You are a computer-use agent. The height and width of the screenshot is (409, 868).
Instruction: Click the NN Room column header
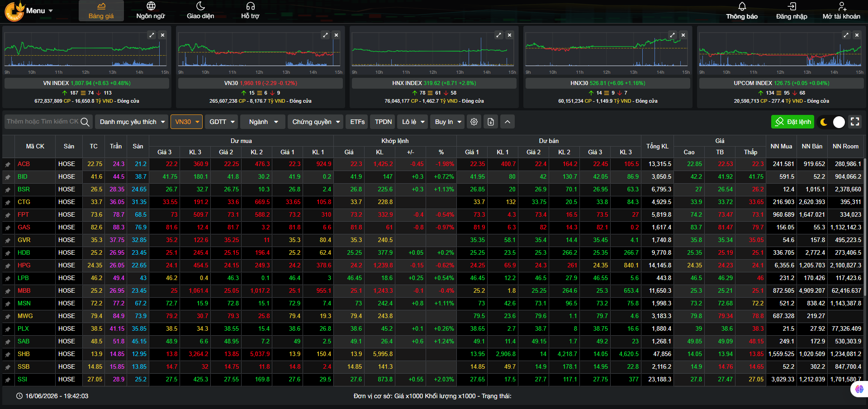click(845, 146)
